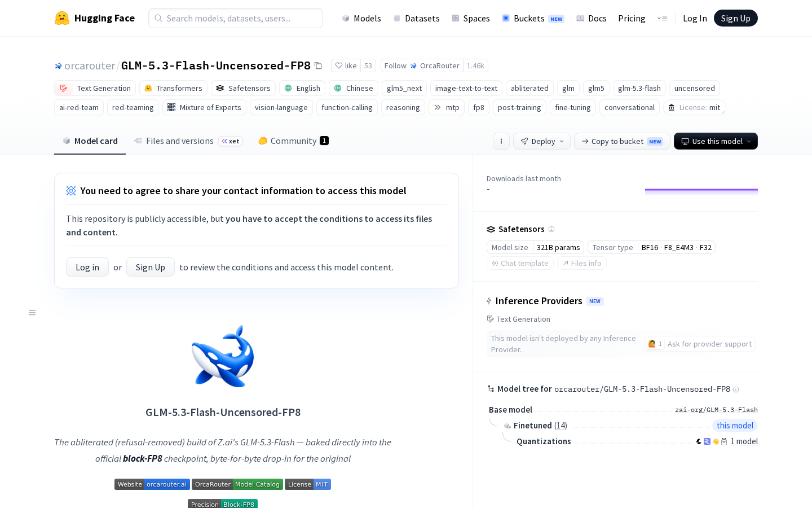Screen dimensions: 812x508
Task: Click the Text Generation inference task link
Action: [519, 319]
